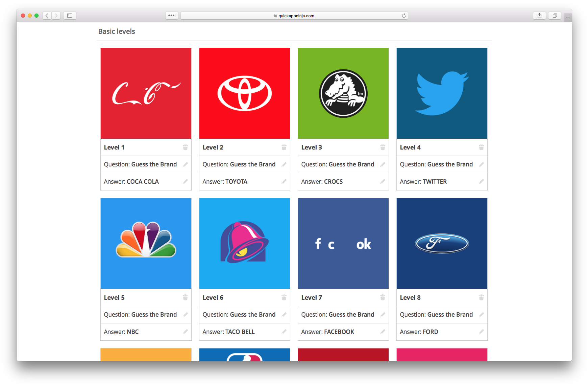Select the Toyota logo image for Level 2

point(245,93)
